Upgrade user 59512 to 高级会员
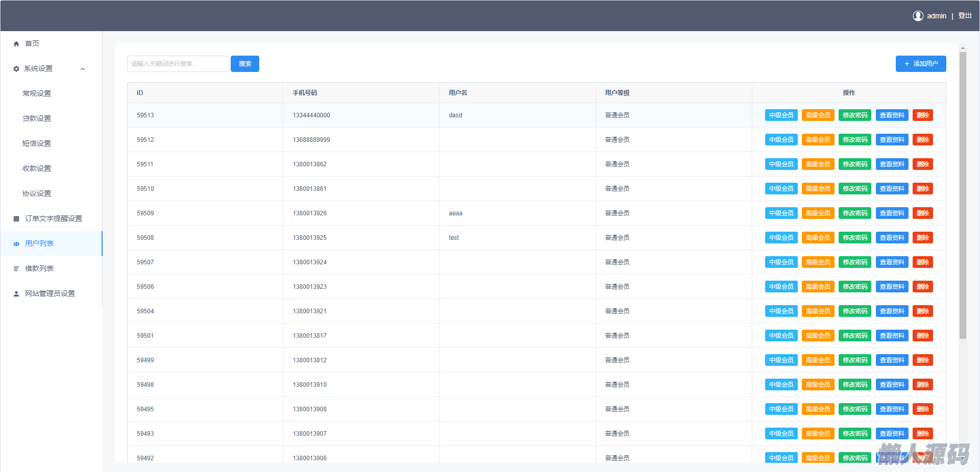This screenshot has width=980, height=472. pos(818,140)
